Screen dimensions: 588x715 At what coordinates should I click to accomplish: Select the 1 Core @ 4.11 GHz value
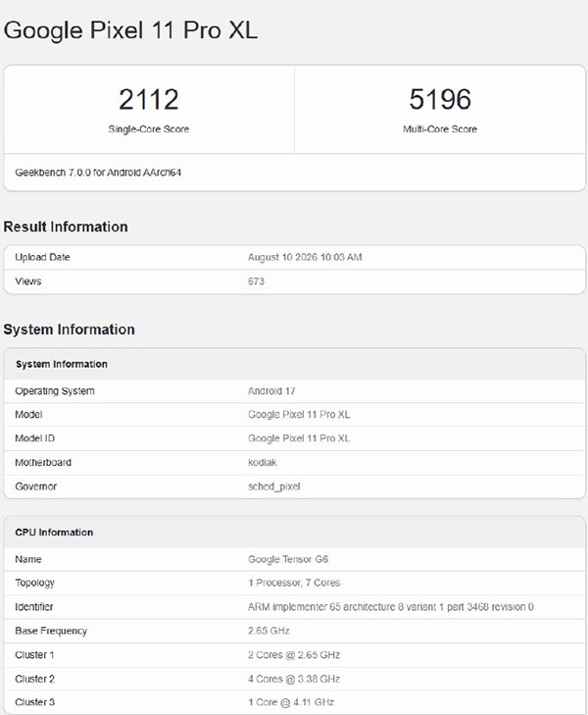tap(291, 702)
